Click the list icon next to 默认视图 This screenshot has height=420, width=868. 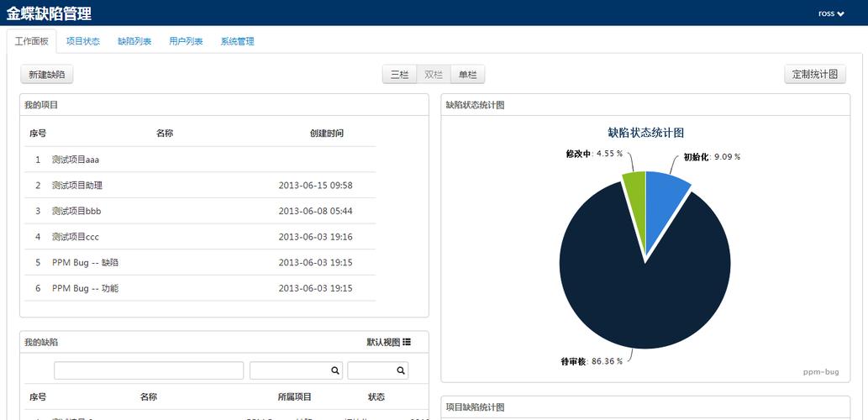click(407, 342)
